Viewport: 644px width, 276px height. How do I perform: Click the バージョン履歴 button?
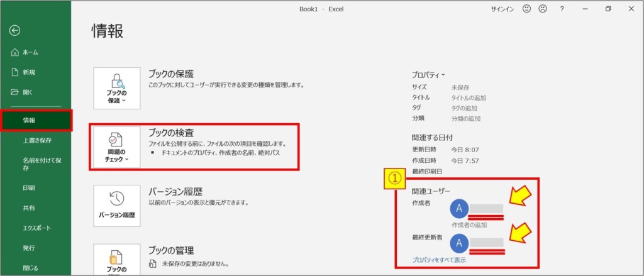[x=117, y=206]
